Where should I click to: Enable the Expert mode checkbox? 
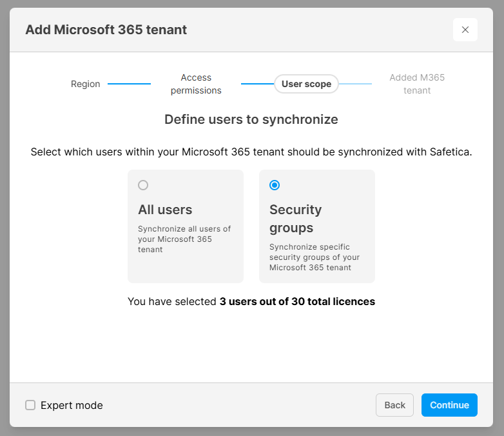(30, 405)
